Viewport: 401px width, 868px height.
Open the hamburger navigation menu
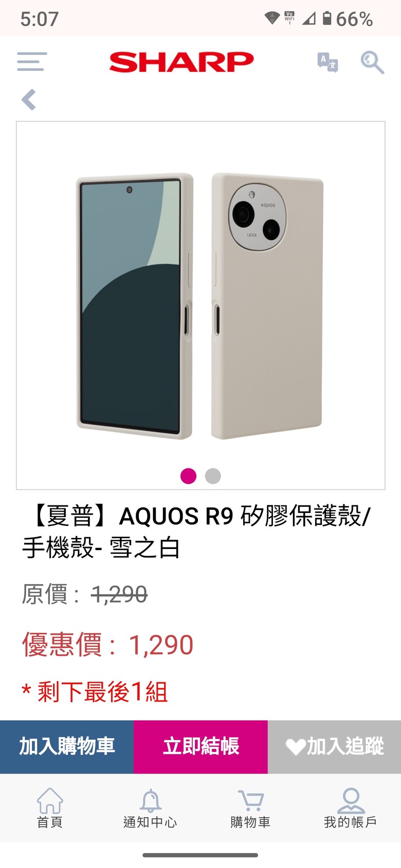pos(32,62)
